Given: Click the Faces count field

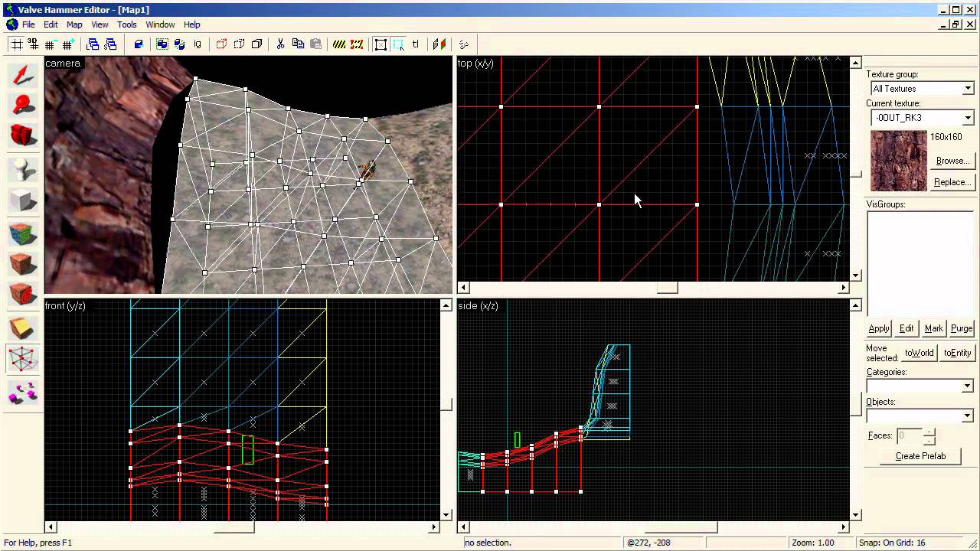Looking at the screenshot, I should (909, 436).
